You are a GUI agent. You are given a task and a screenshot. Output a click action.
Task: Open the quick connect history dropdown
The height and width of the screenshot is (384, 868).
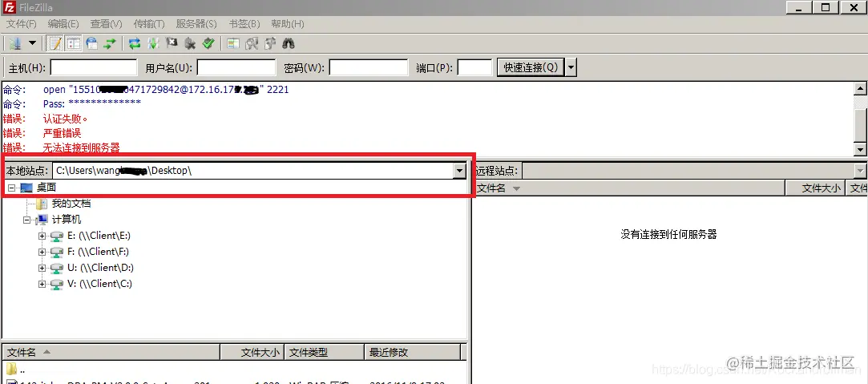pyautogui.click(x=571, y=67)
